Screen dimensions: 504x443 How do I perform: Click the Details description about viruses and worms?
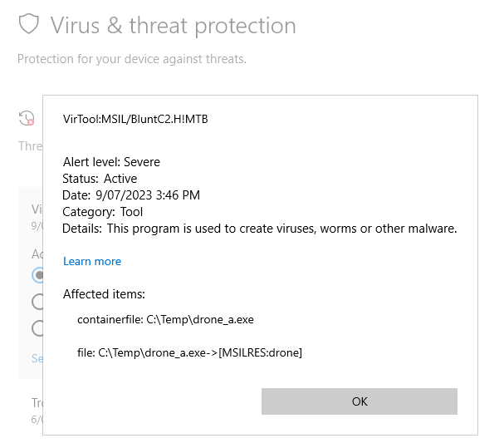(260, 229)
